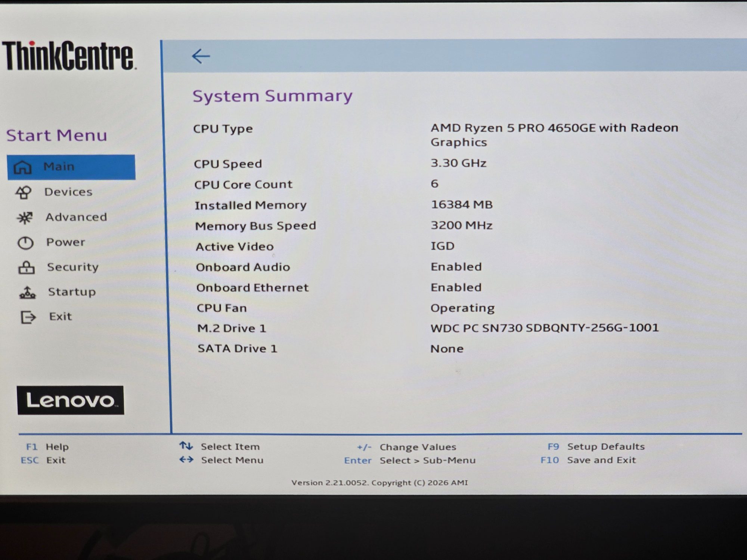Click the F10 Save and Exit hint
The image size is (747, 560).
coord(588,460)
